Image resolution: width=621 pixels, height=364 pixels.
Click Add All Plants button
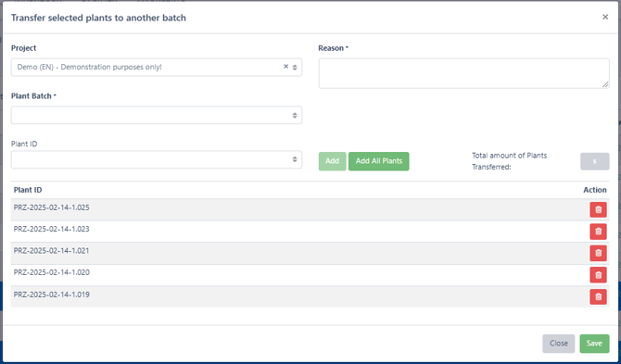pyautogui.click(x=378, y=161)
